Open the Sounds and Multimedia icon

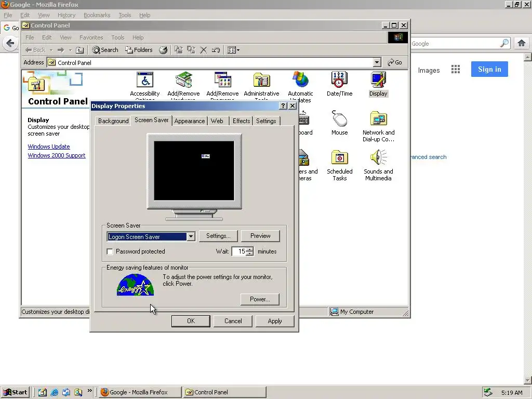click(378, 165)
